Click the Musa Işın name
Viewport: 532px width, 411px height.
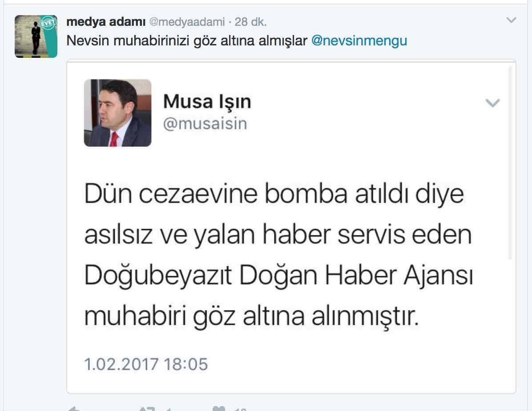coord(207,101)
